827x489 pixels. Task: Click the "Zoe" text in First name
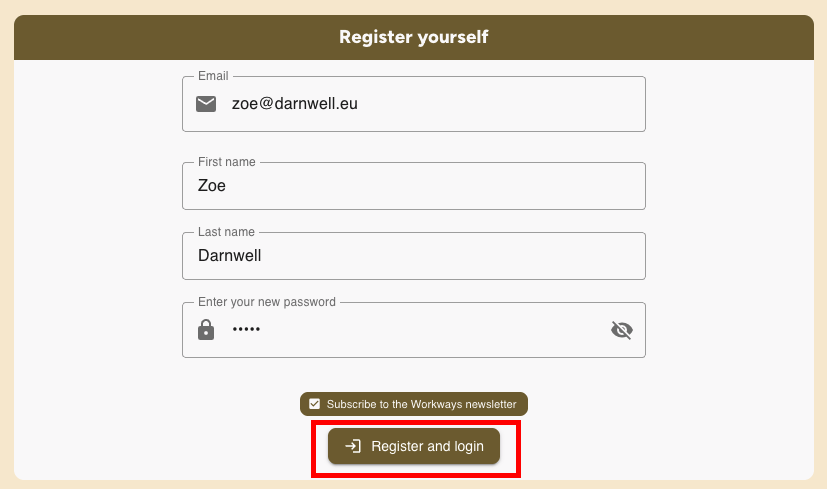coord(212,185)
